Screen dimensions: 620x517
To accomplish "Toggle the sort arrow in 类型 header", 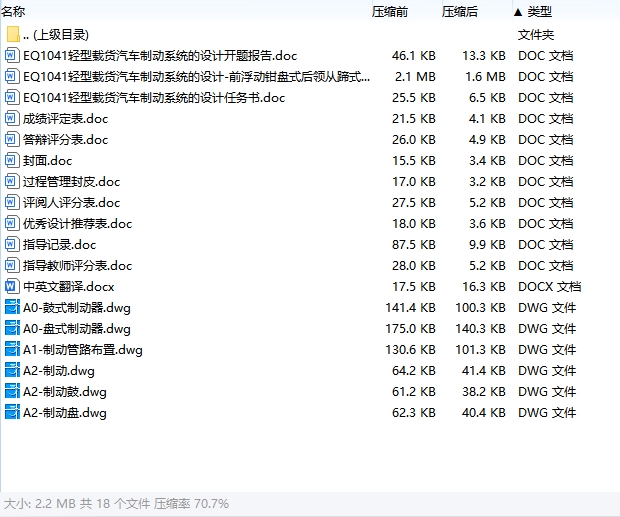I will [x=518, y=12].
